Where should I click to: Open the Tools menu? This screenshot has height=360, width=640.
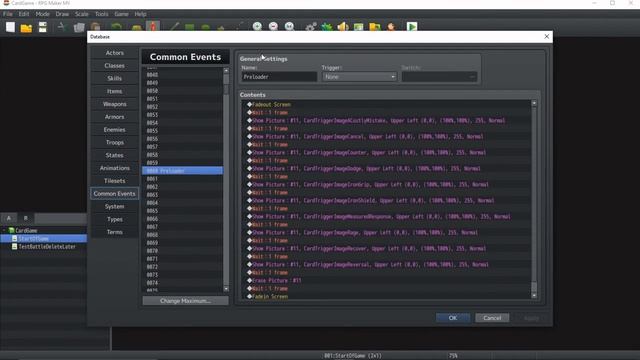[102, 14]
